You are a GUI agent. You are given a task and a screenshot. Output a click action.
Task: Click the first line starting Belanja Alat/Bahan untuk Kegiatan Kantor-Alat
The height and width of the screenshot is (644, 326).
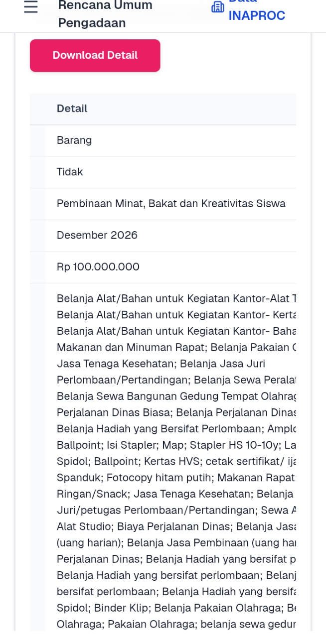point(176,299)
